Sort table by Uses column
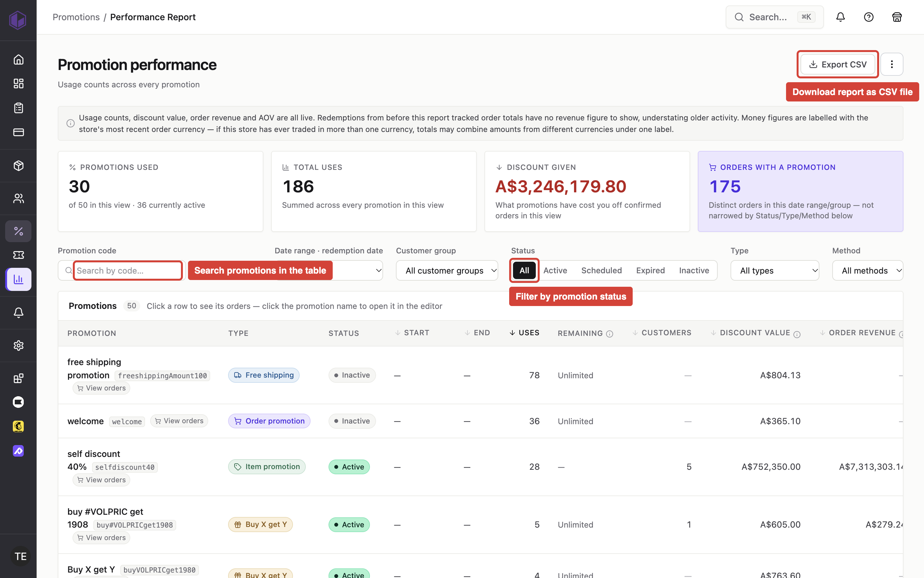924x578 pixels. click(524, 333)
